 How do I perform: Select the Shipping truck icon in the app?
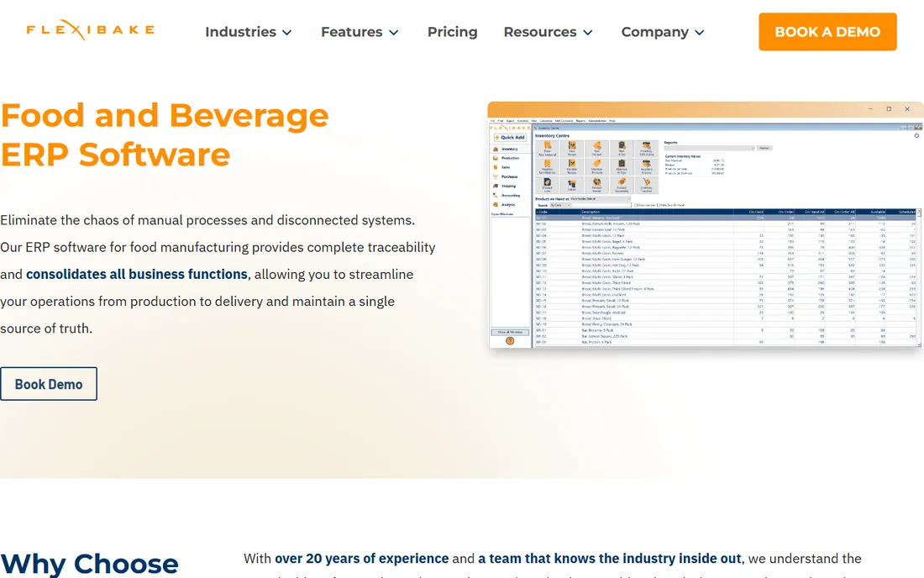496,187
